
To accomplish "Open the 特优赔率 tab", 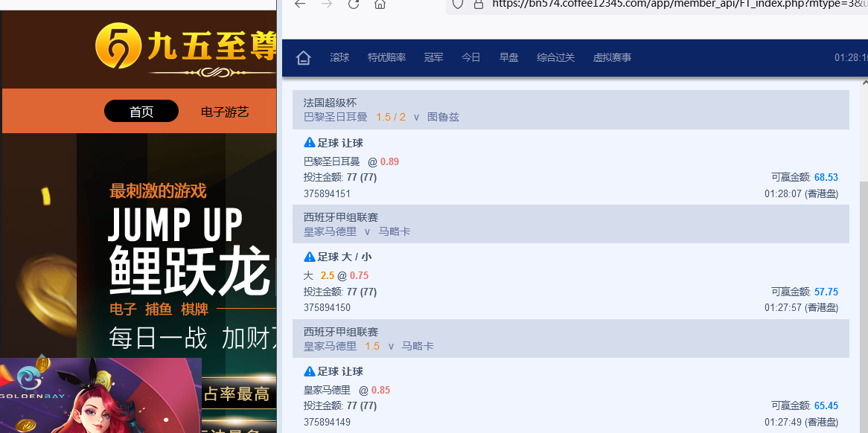I will click(x=386, y=57).
